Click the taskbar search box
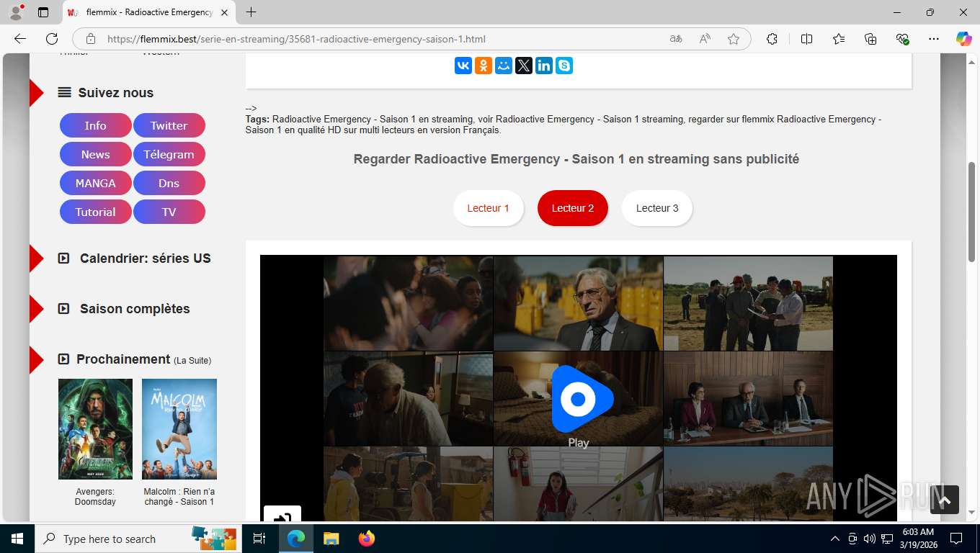The width and height of the screenshot is (980, 553). 137,539
